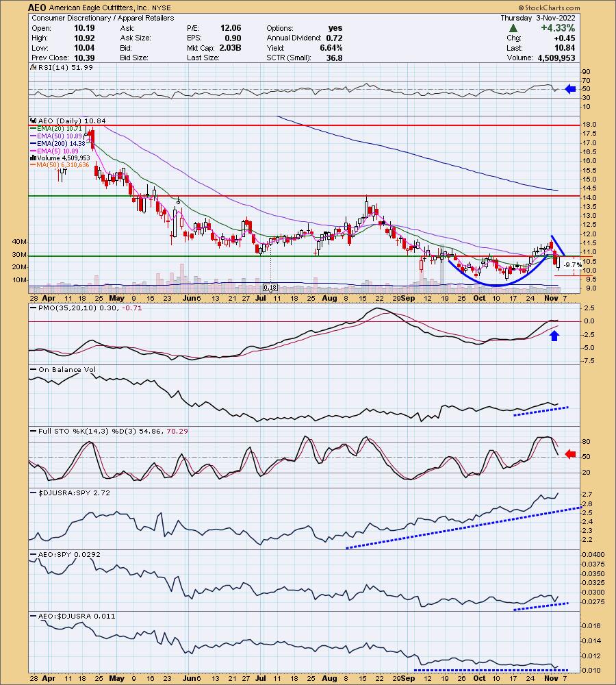Click the volume bars icon in legend
Viewport: 616px width, 685px height.
(x=33, y=158)
